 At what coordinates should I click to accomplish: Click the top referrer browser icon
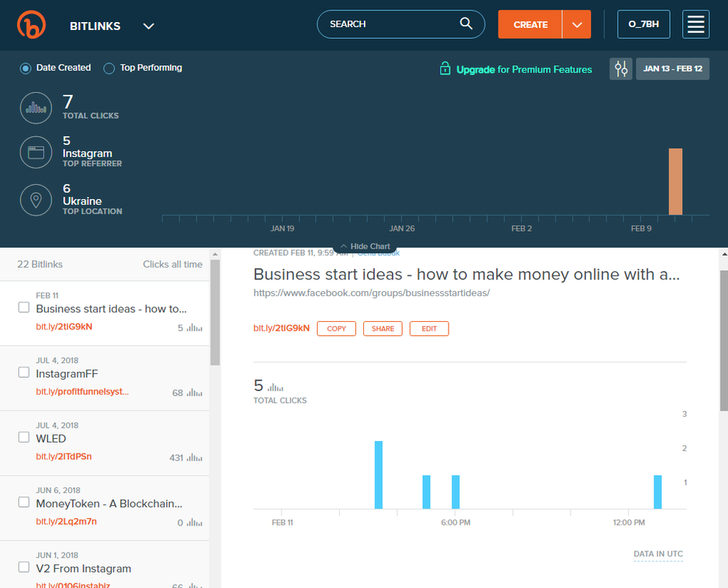click(36, 152)
